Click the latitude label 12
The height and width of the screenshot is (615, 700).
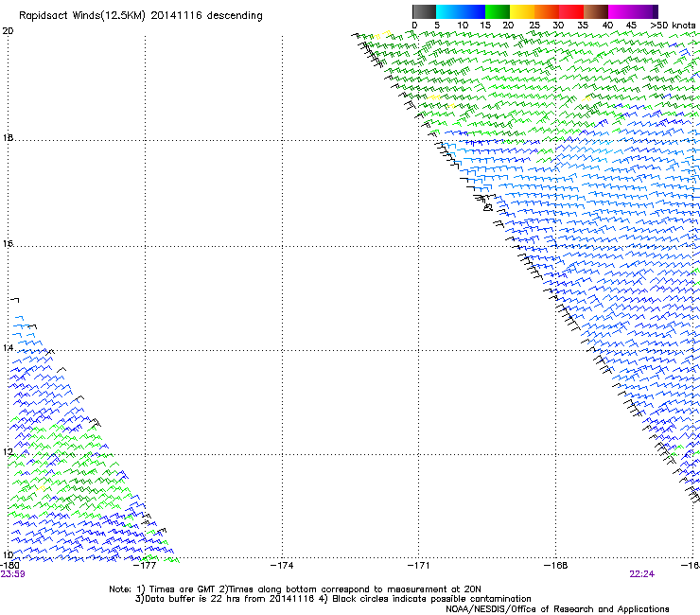point(8,452)
